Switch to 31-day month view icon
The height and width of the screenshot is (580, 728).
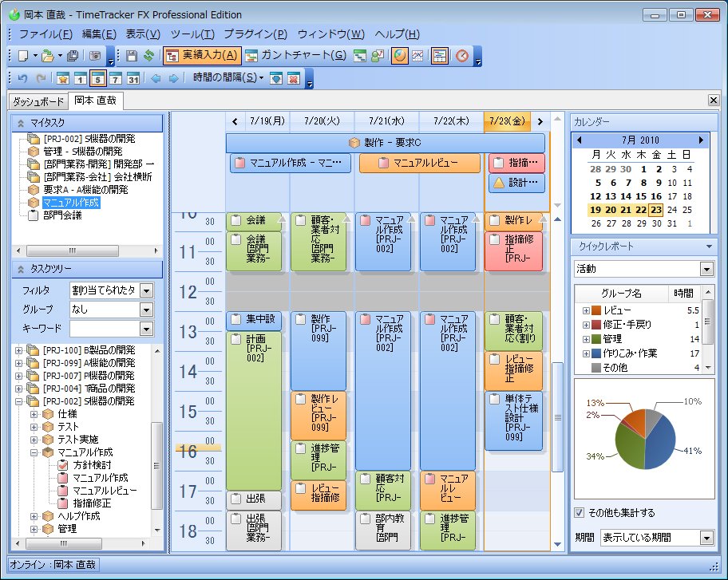(133, 78)
